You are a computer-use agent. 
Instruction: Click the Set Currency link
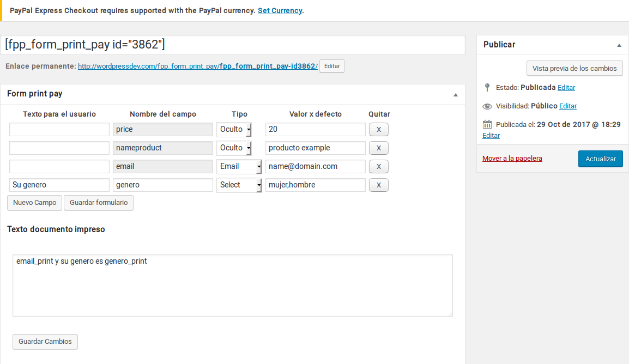pyautogui.click(x=280, y=10)
